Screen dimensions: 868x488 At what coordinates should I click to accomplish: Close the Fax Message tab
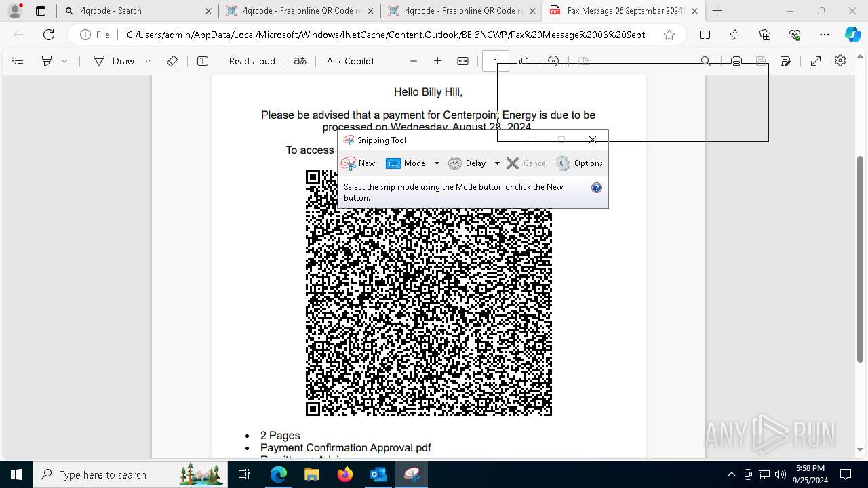pos(694,11)
